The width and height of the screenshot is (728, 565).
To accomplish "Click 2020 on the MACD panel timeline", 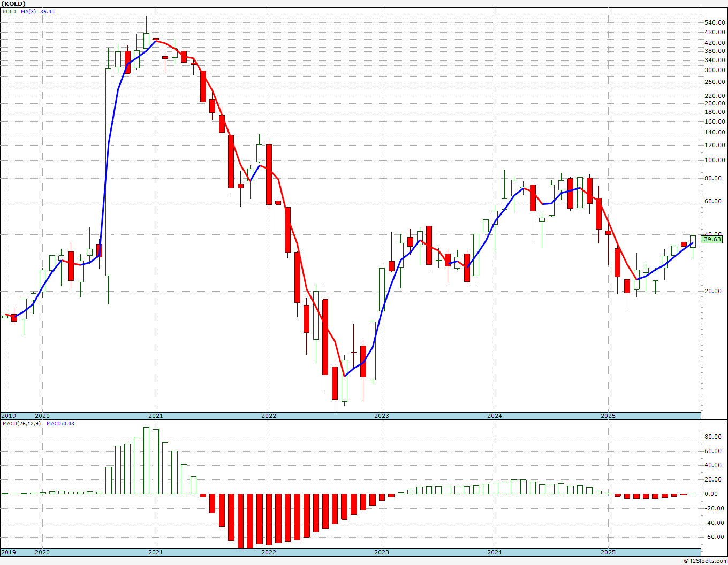I will point(42,552).
